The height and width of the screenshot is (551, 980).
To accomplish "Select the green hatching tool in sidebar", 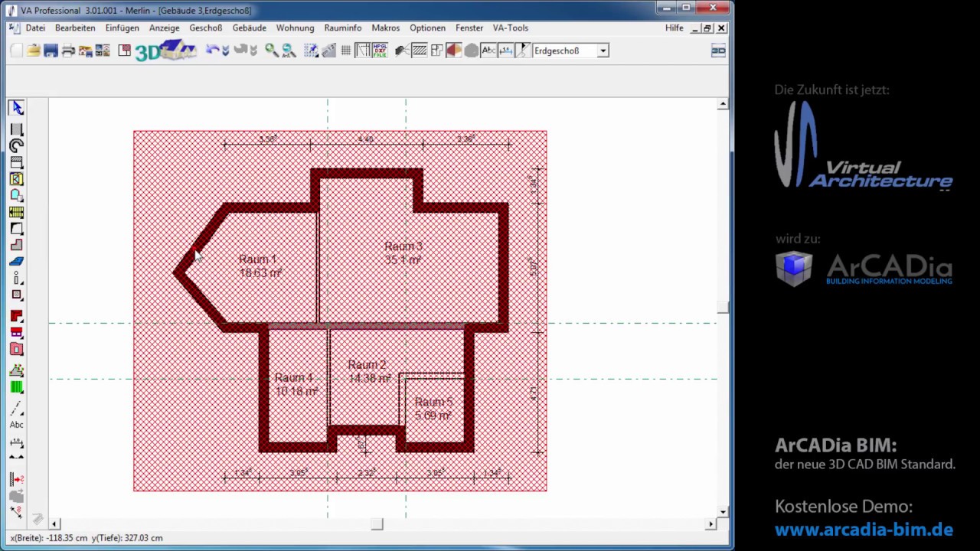I will click(17, 387).
